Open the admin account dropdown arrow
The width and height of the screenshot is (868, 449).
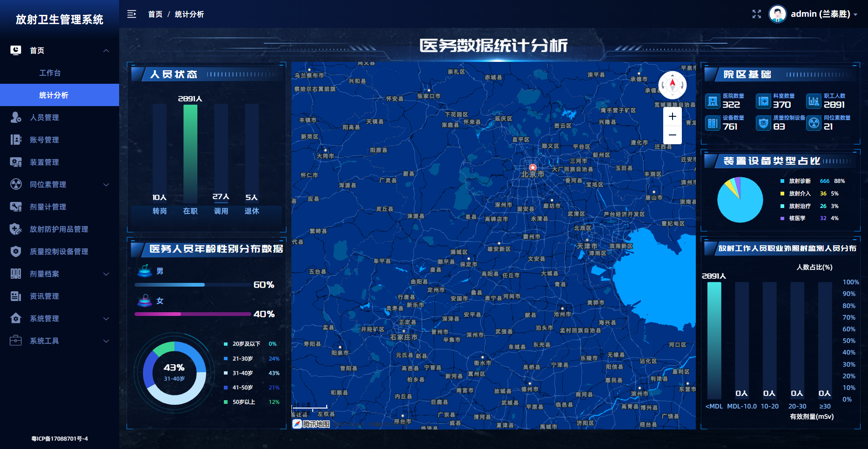click(855, 14)
